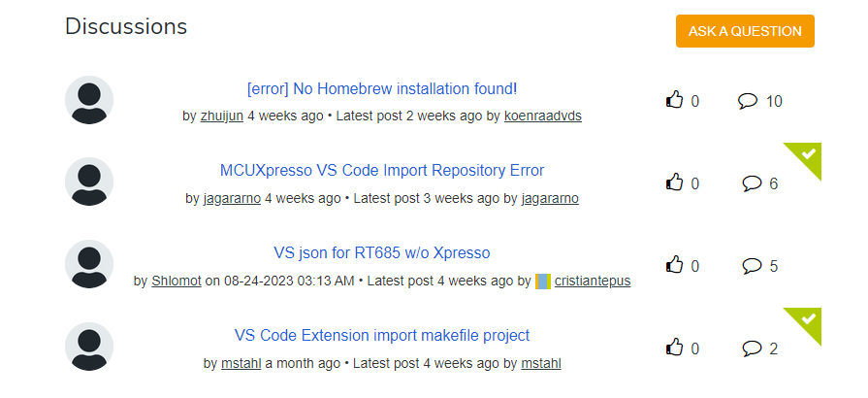This screenshot has height=398, width=868.
Task: Open 'MCUXpresso VS Code Import Repository Error' discussion
Action: 382,171
